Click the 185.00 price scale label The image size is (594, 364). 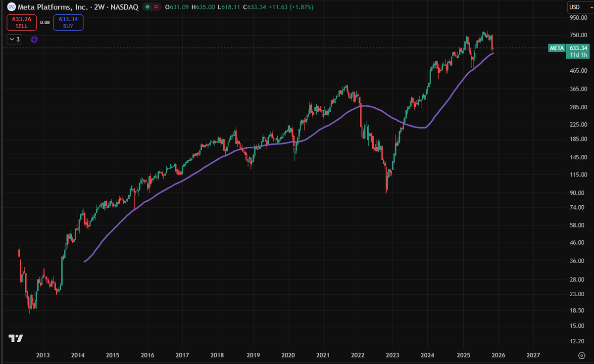578,139
